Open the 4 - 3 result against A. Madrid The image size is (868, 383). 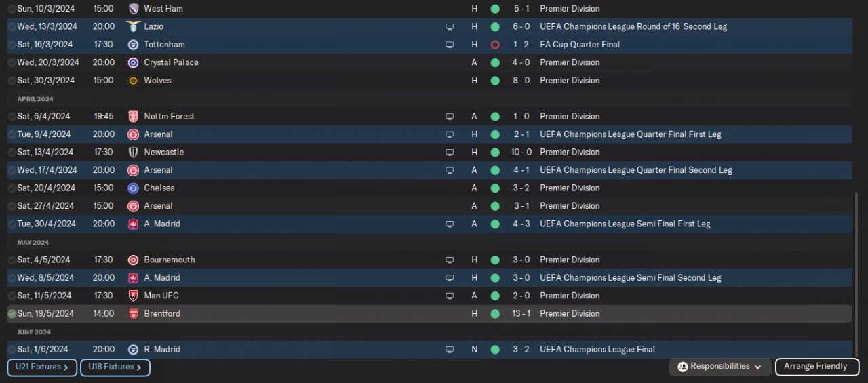pos(521,224)
